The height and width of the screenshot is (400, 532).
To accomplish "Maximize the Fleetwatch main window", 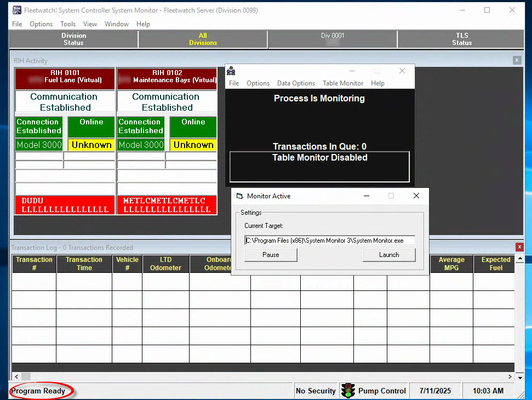I will click(x=487, y=10).
